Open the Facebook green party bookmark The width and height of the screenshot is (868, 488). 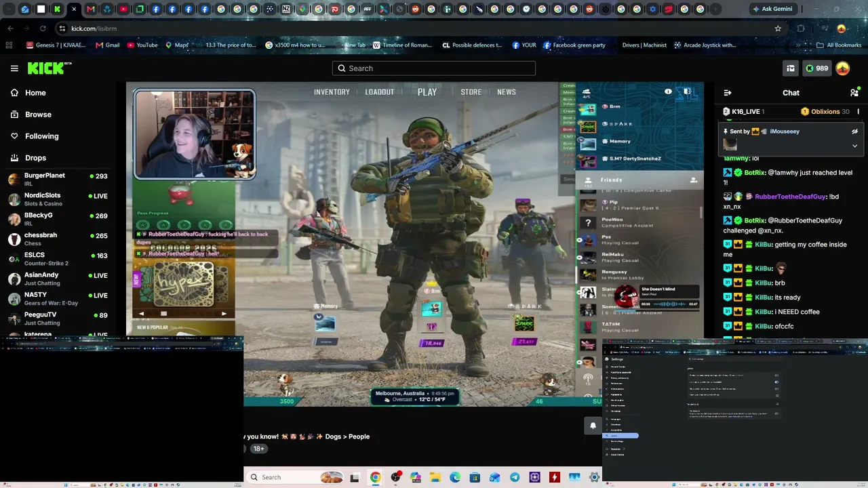(574, 45)
